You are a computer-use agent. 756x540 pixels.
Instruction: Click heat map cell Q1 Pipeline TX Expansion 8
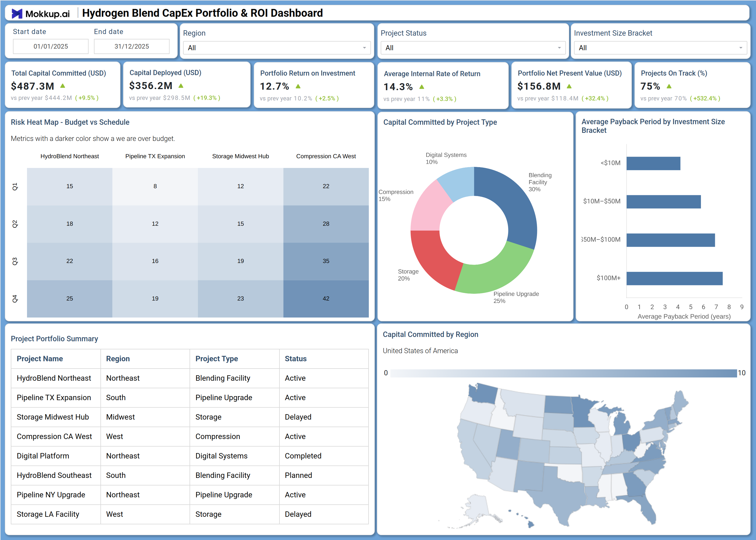155,186
